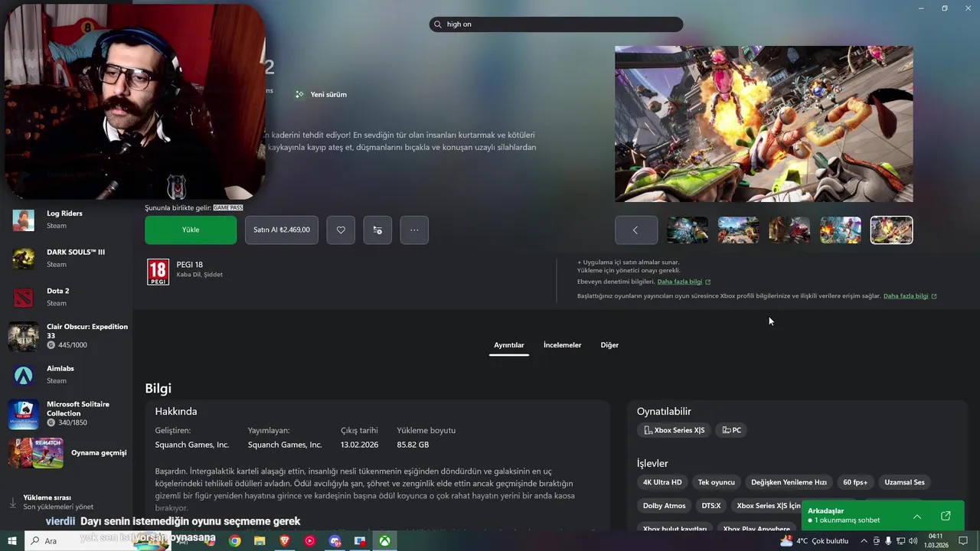Open the weather widget showing 4°C Çok bulutlu

pos(814,541)
